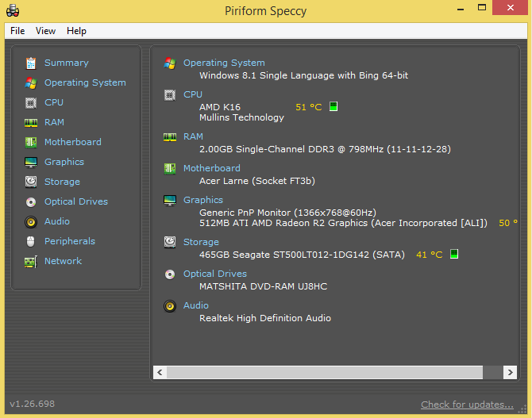
Task: Click the CPU temperature 51 °C value
Action: tap(309, 107)
